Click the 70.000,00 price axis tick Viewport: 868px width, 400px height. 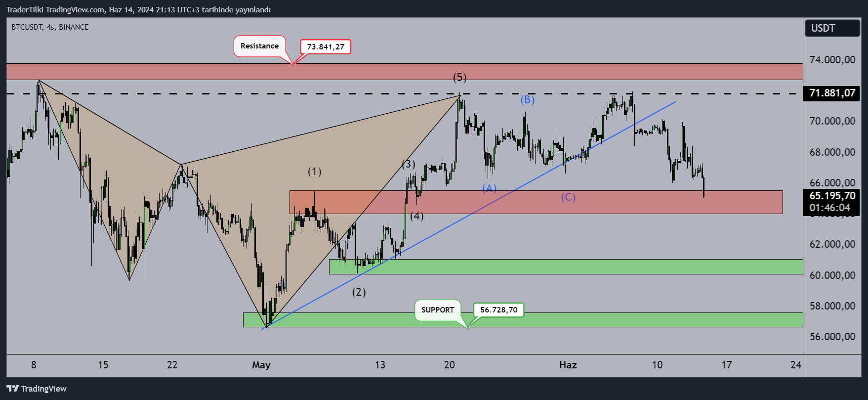(x=832, y=121)
